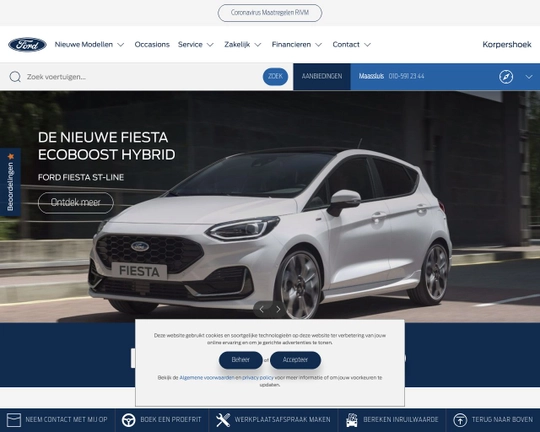
Task: Click the search magnifier icon
Action: [15, 76]
